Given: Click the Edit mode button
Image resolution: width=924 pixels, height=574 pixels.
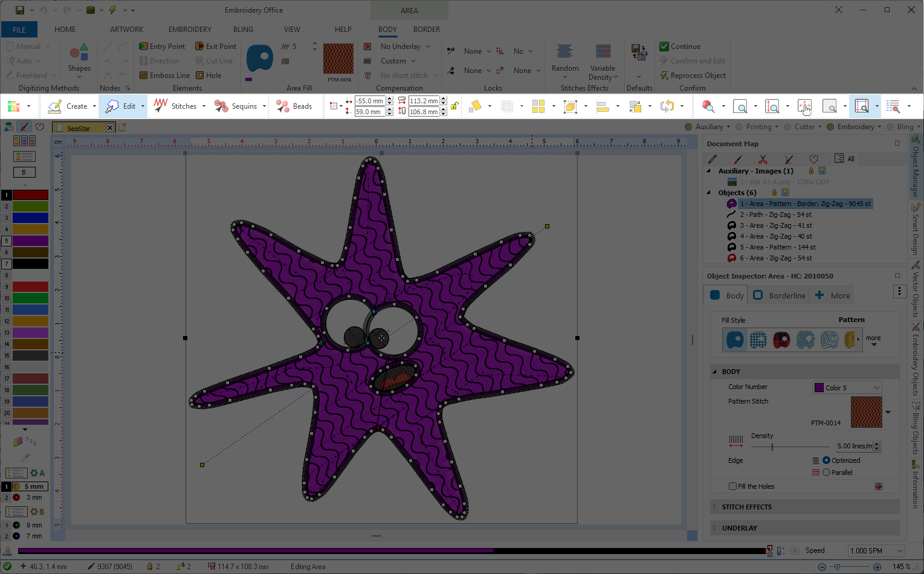Looking at the screenshot, I should click(x=121, y=106).
